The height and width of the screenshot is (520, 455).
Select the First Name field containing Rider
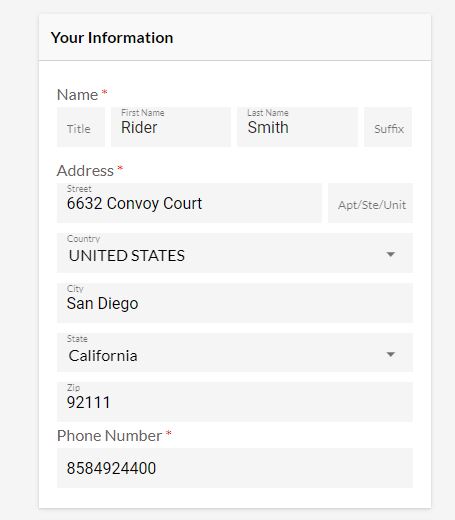click(x=171, y=127)
